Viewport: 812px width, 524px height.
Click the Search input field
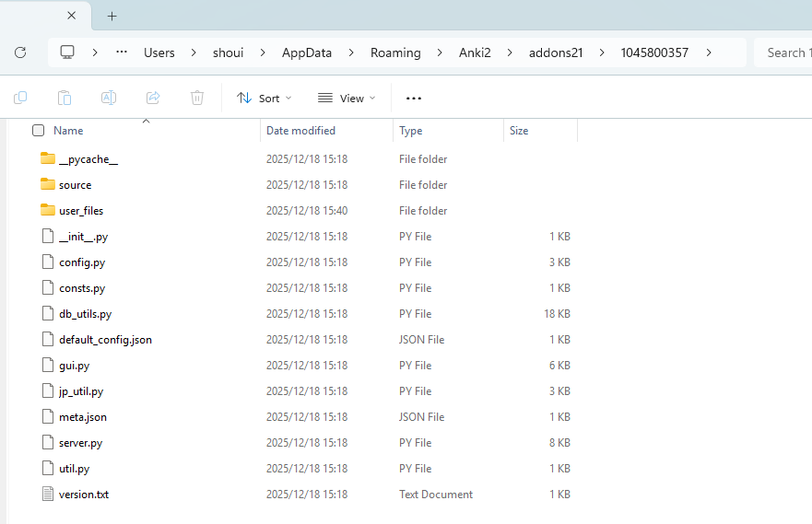click(783, 52)
